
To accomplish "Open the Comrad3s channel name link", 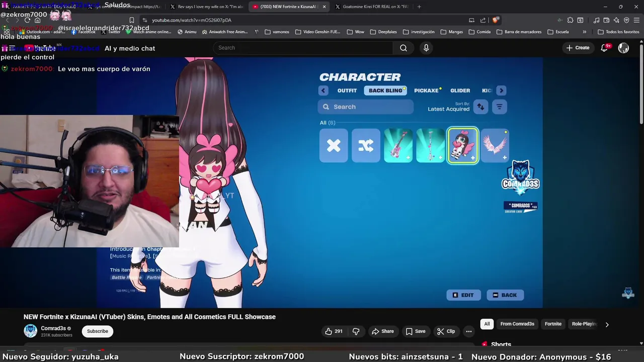I will point(53,328).
